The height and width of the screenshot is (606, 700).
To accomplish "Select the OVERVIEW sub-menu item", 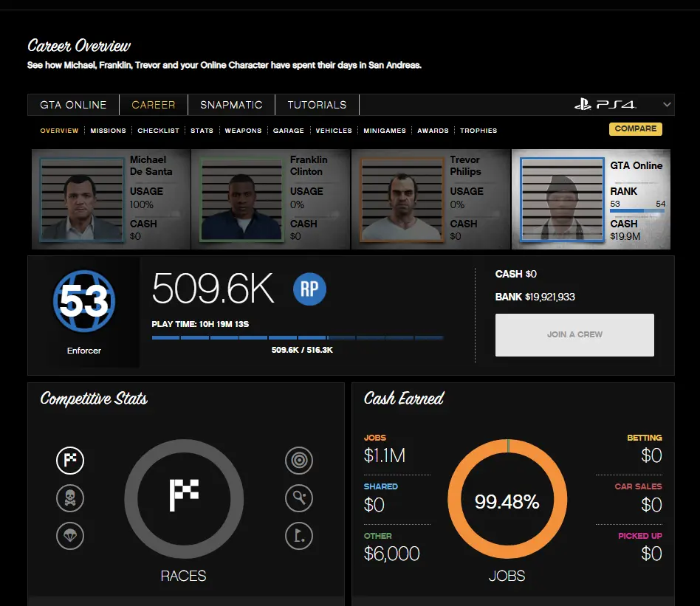I will click(59, 131).
